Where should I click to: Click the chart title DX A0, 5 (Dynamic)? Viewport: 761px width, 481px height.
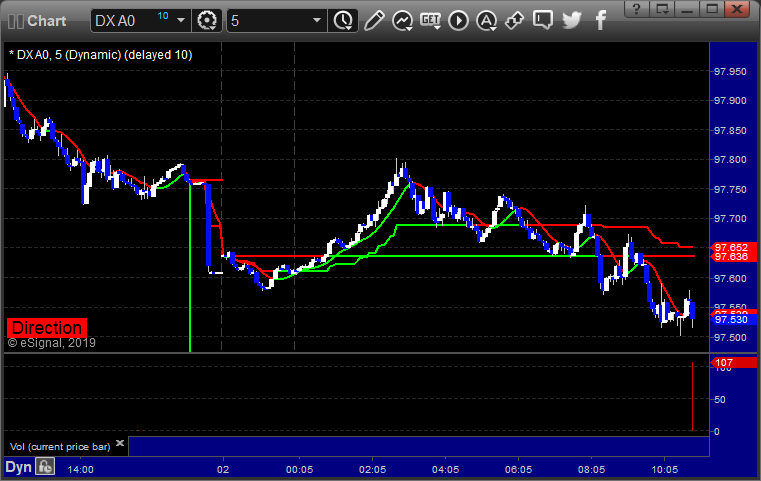click(100, 55)
